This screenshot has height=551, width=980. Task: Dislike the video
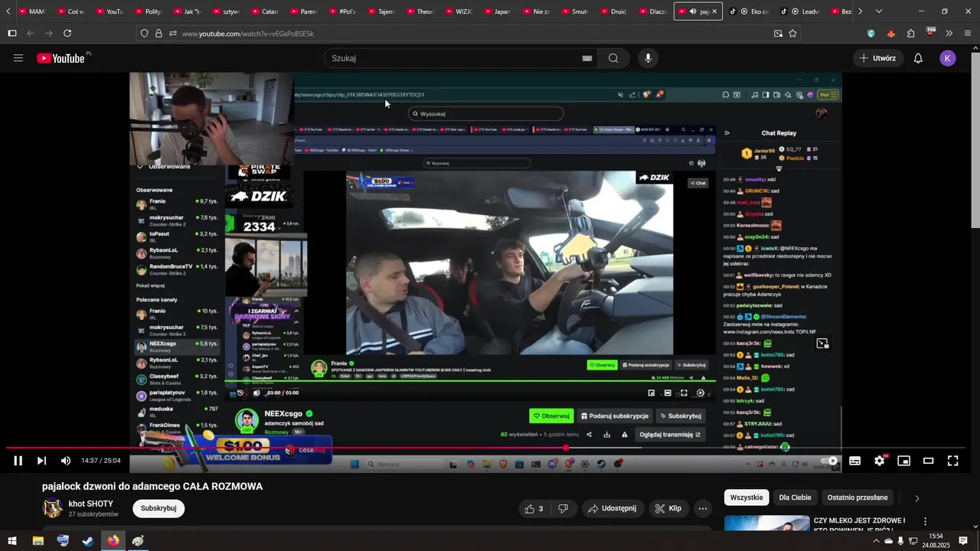coord(563,509)
